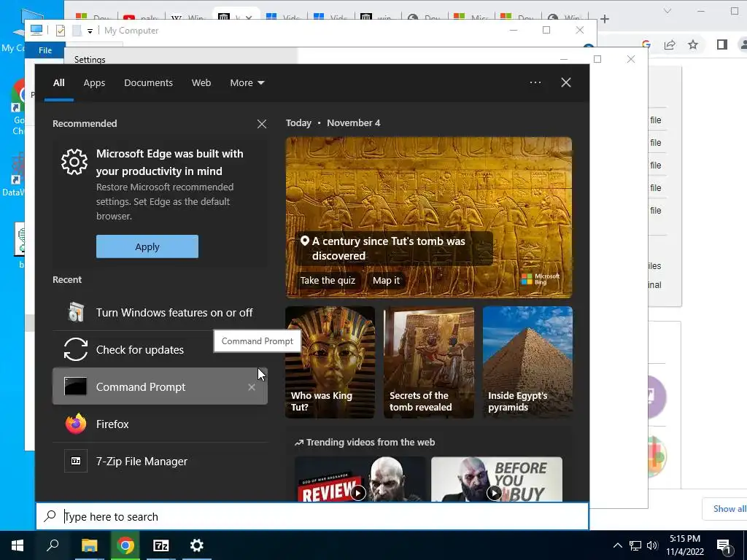Image resolution: width=747 pixels, height=560 pixels.
Task: Show hidden system tray icons
Action: click(617, 545)
